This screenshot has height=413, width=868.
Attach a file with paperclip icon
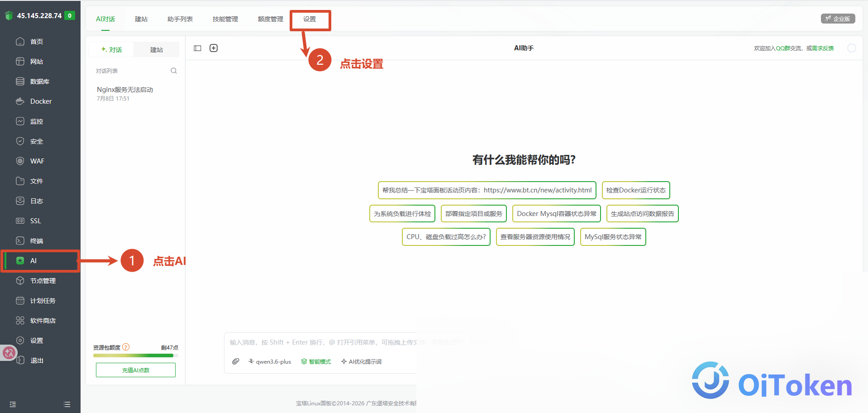(236, 361)
